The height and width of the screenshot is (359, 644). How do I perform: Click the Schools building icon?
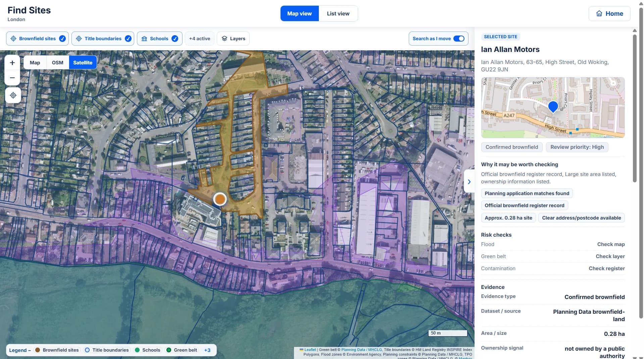[144, 39]
